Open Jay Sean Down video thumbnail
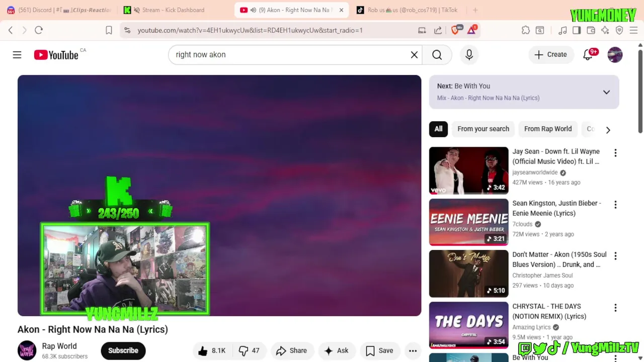Image resolution: width=644 pixels, height=362 pixels. (468, 170)
